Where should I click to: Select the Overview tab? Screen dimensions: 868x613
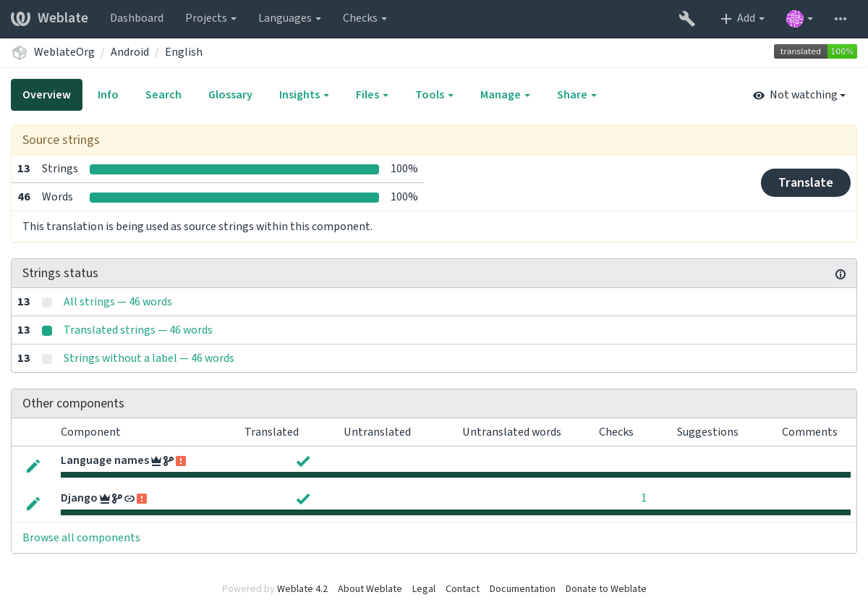click(46, 95)
